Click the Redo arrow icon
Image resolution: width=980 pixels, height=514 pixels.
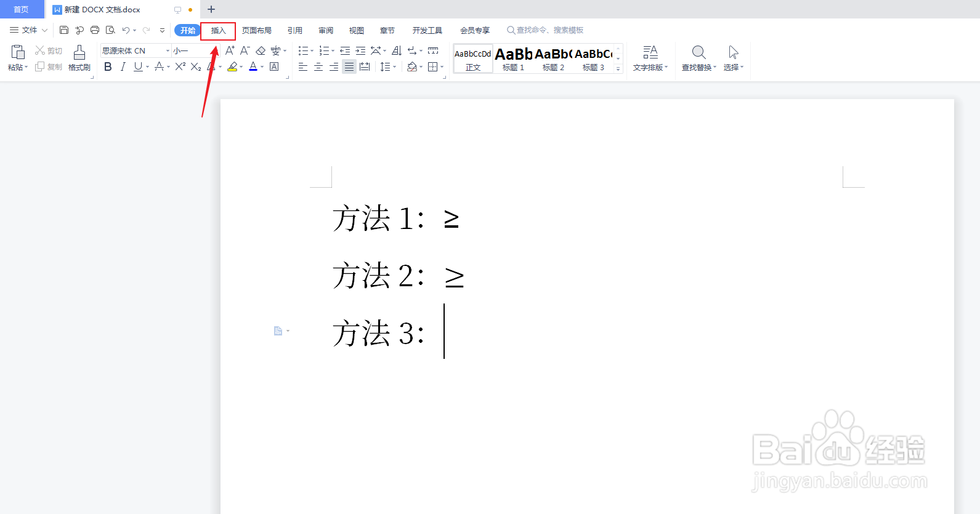146,30
